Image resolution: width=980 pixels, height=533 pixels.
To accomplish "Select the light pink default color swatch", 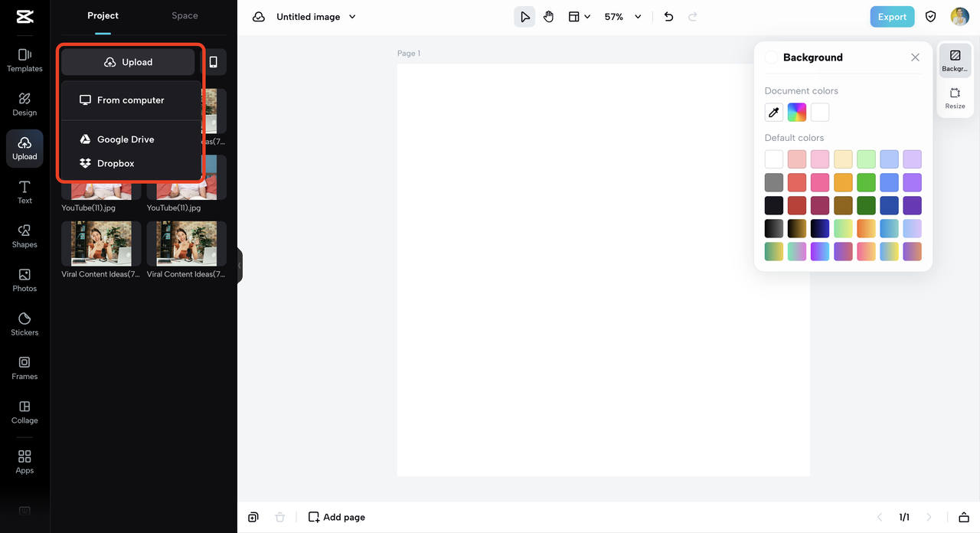I will (x=820, y=159).
